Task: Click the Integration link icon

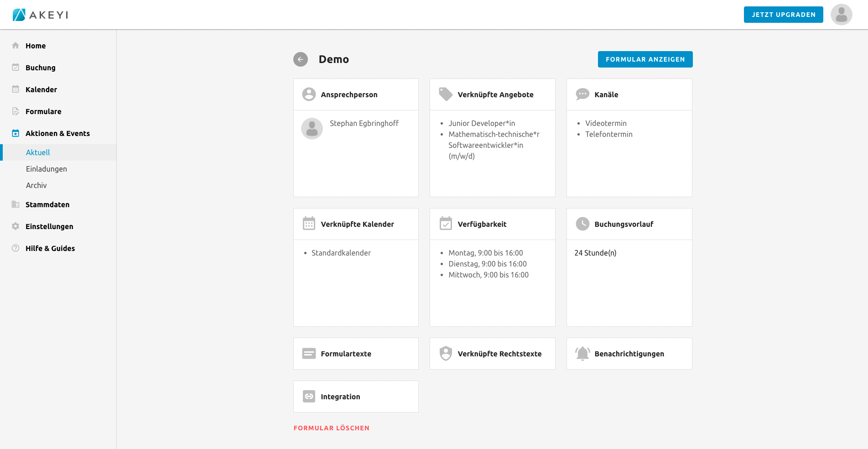Action: click(309, 397)
